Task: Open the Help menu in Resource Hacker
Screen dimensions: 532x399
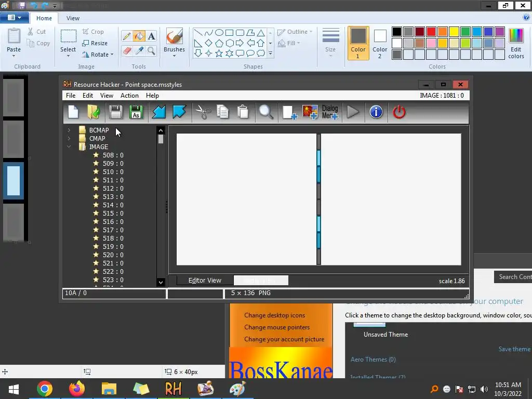Action: (152, 96)
